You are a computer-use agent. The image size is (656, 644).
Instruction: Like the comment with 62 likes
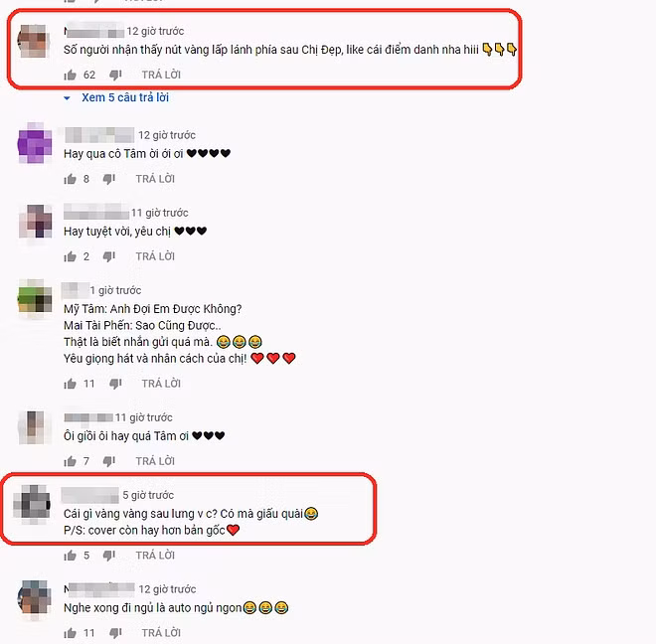pos(70,75)
